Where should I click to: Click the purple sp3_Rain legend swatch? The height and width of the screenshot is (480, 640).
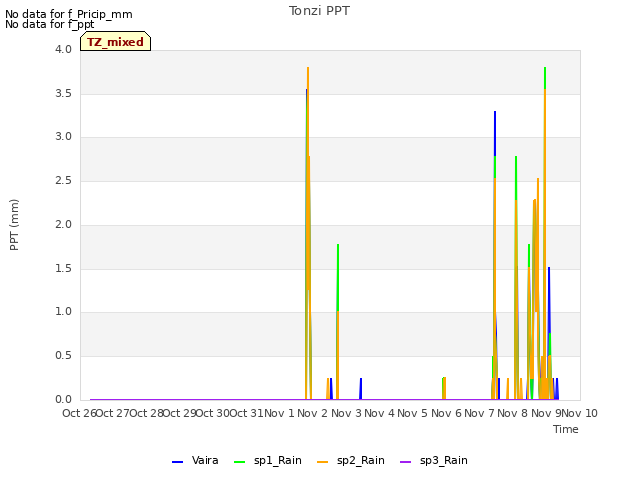tap(405, 462)
